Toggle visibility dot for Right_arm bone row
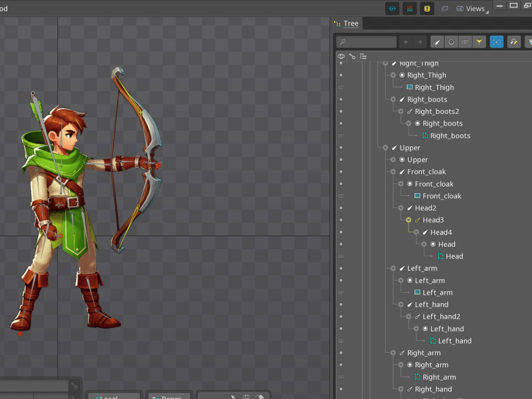532x399 pixels. click(341, 353)
